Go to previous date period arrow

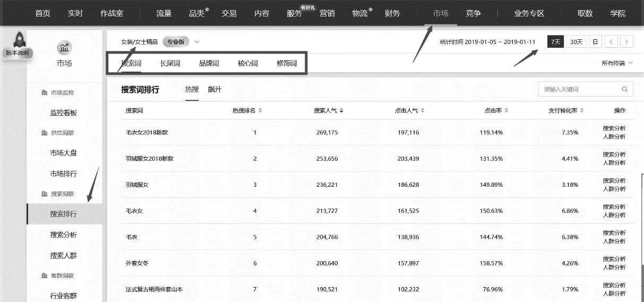point(612,42)
